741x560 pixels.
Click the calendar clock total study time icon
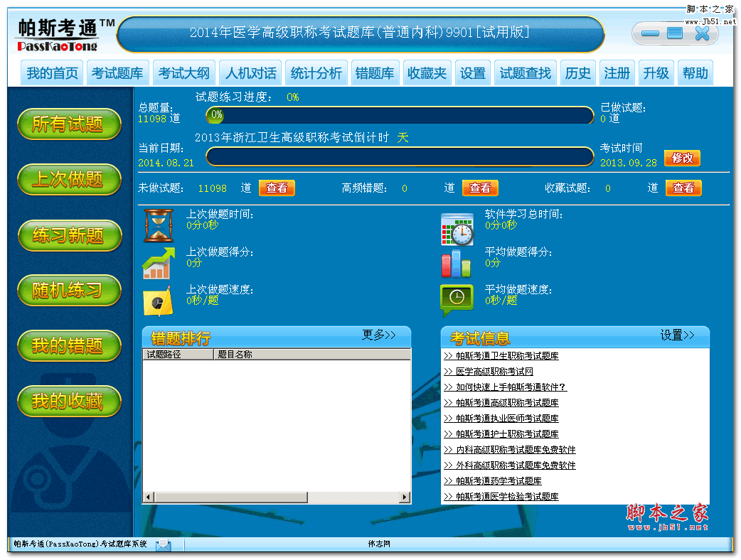tap(457, 230)
